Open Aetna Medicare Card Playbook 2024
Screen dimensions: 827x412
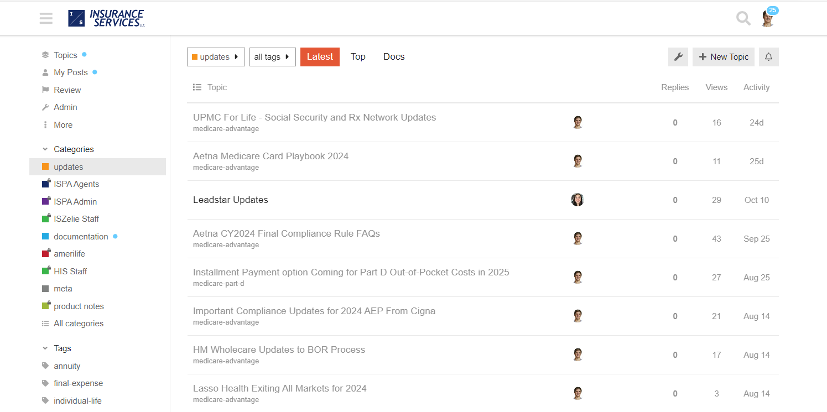[271, 156]
